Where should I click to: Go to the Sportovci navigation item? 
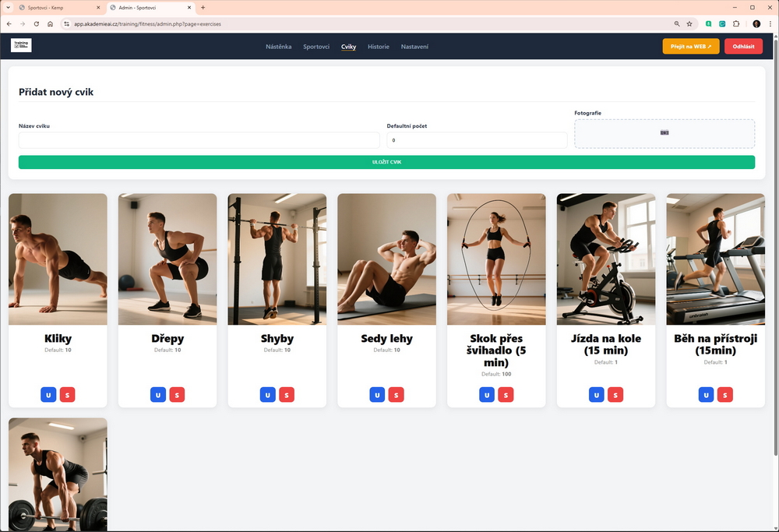point(315,47)
